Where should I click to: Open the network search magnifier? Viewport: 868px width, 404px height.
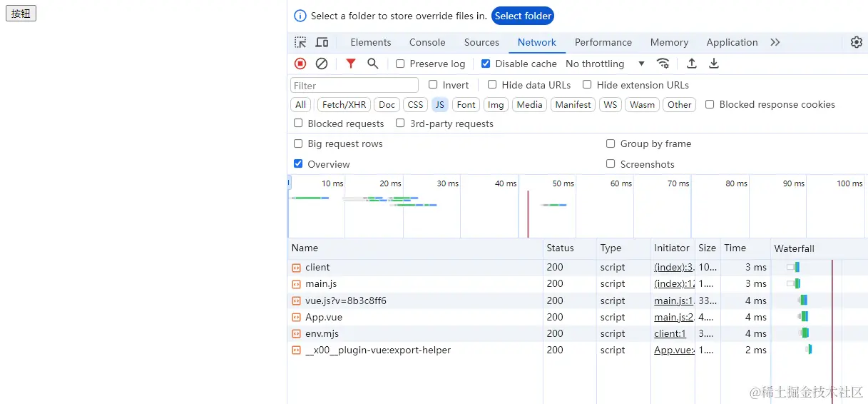click(372, 64)
